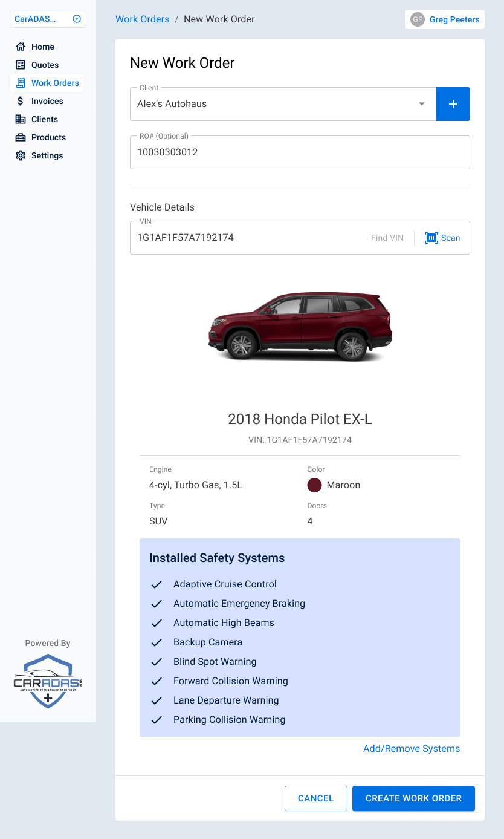Click the Backup Camera checkmark
The image size is (504, 839).
pyautogui.click(x=157, y=642)
